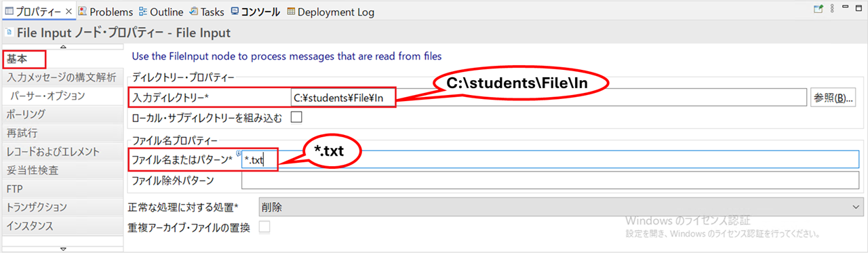Expand side tab list down arrow
This screenshot has width=868, height=253.
(x=63, y=249)
